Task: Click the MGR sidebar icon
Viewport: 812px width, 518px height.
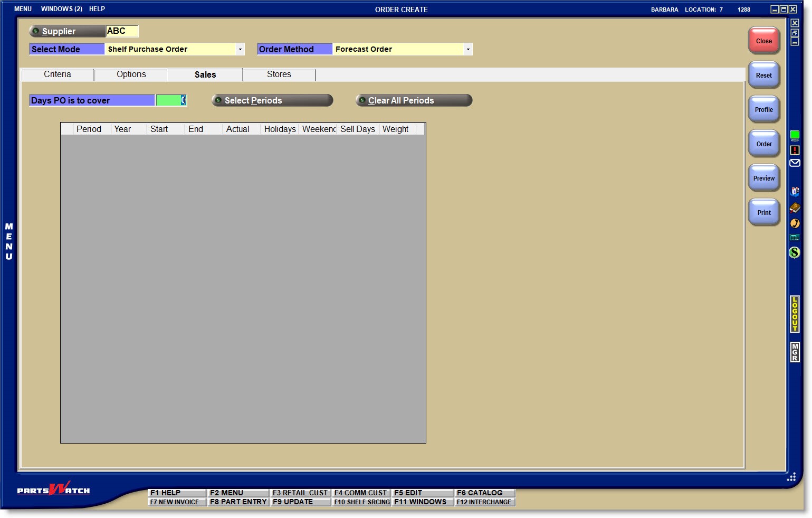Action: [795, 352]
